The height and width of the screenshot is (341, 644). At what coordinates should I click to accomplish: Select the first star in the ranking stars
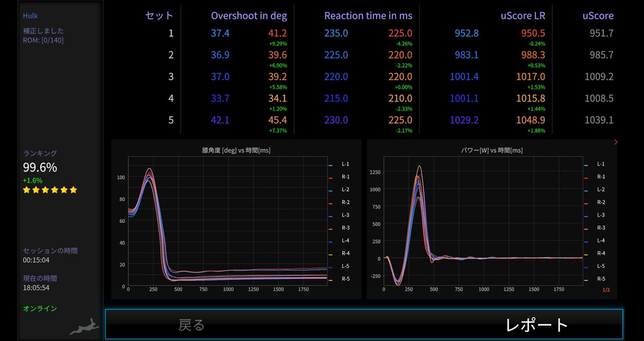26,189
